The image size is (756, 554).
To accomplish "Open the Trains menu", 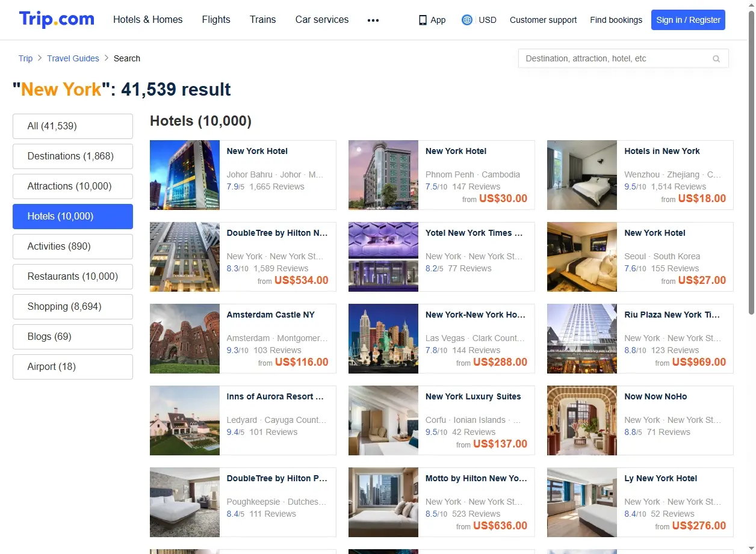I will (263, 20).
